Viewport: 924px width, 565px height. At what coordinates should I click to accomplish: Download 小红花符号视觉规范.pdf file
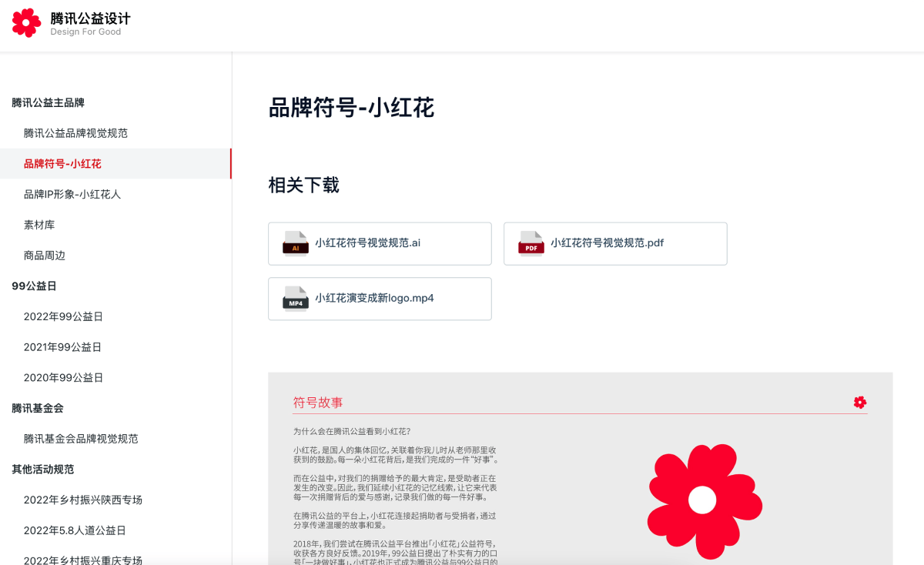tap(615, 243)
